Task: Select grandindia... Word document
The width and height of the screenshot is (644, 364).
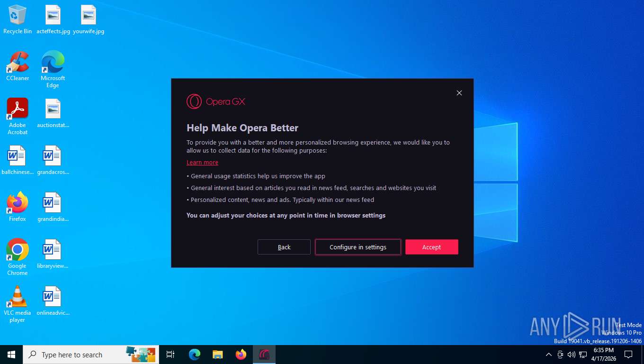Action: click(x=53, y=207)
